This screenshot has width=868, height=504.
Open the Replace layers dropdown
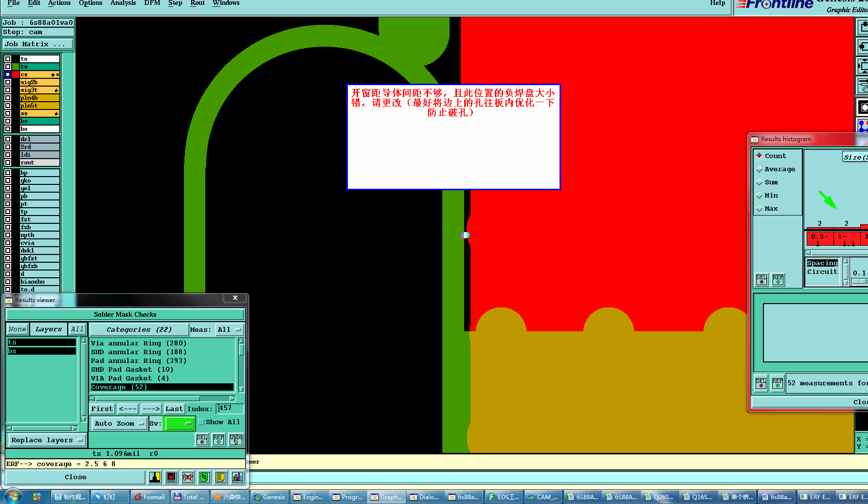point(48,440)
